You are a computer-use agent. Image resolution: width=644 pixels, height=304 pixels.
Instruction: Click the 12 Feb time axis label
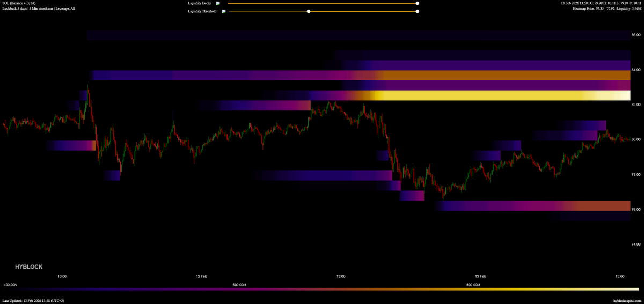(201, 276)
